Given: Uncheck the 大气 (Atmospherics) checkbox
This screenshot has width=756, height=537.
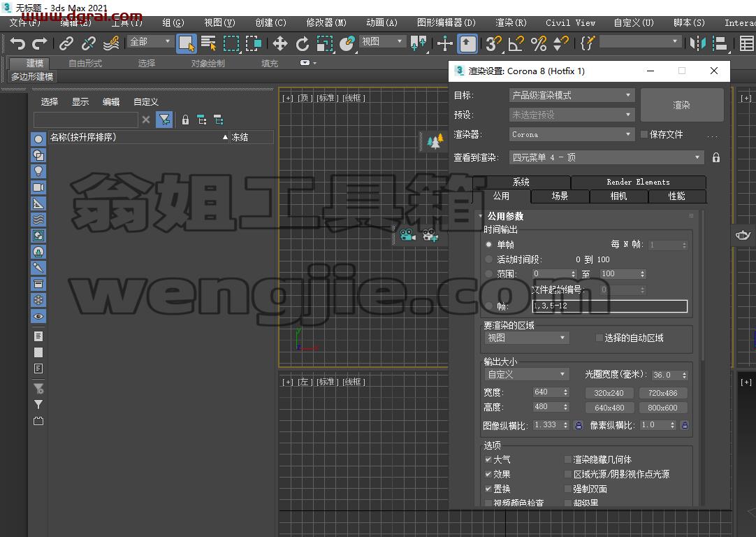Looking at the screenshot, I should tap(488, 459).
